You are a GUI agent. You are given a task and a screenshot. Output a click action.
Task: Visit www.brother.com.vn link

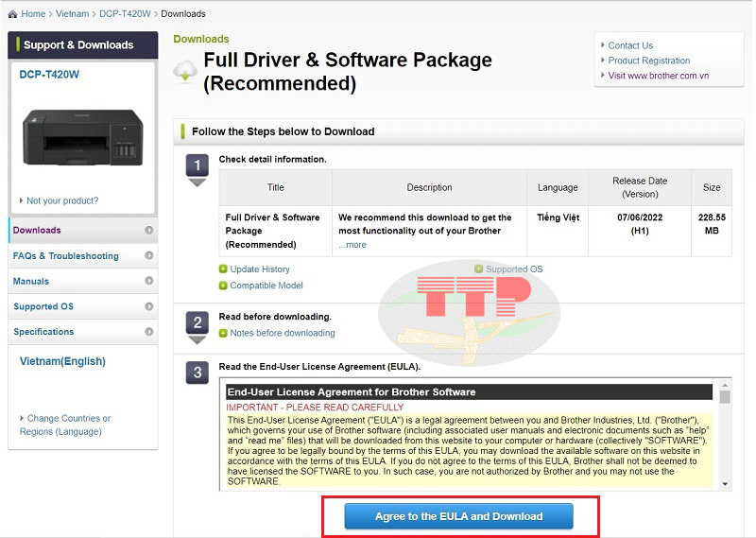658,76
